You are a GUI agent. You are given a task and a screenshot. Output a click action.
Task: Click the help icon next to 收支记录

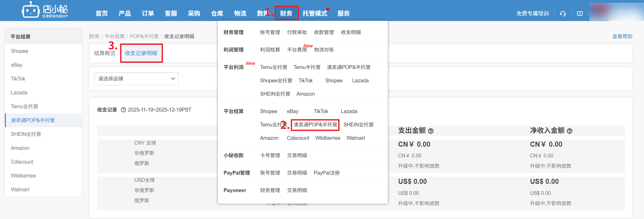pyautogui.click(x=123, y=110)
